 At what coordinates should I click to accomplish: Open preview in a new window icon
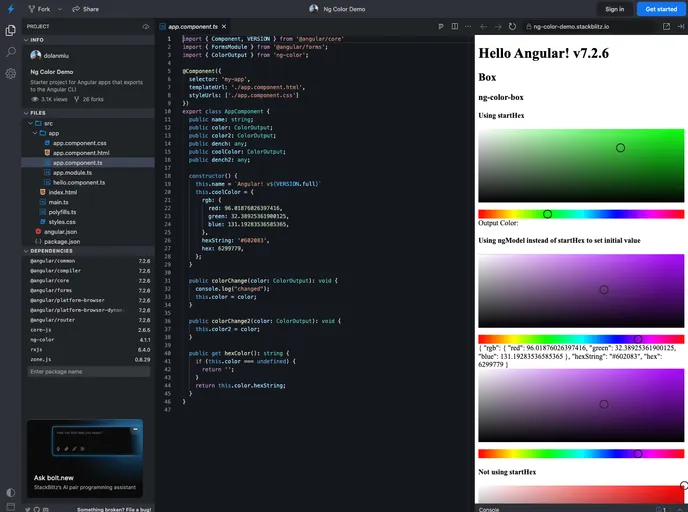(x=666, y=27)
